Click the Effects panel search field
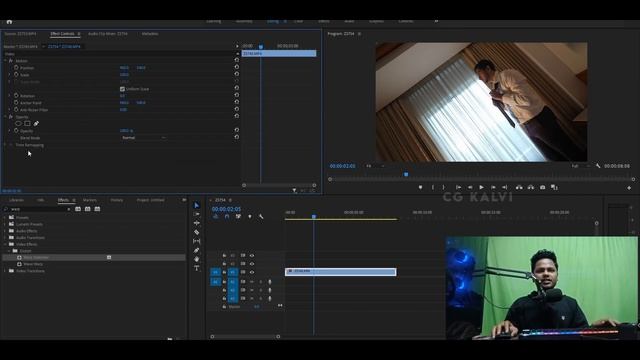Screen dimensions: 640x360 point(38,209)
